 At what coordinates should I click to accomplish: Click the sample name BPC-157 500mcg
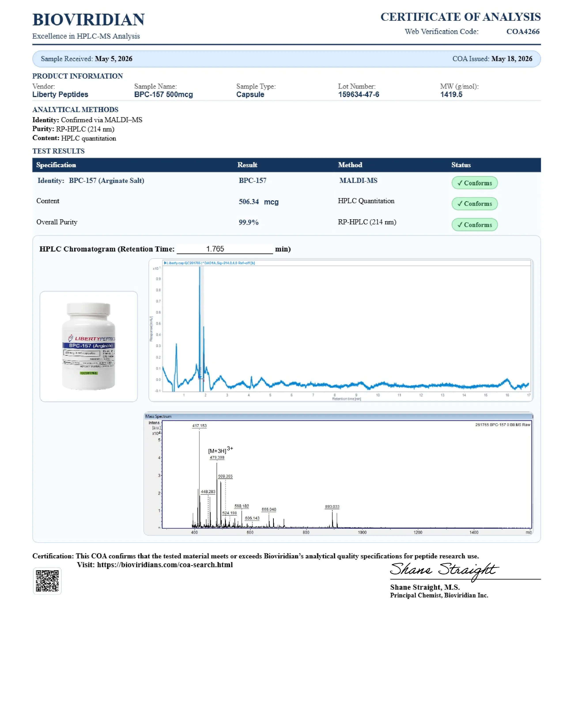click(163, 94)
